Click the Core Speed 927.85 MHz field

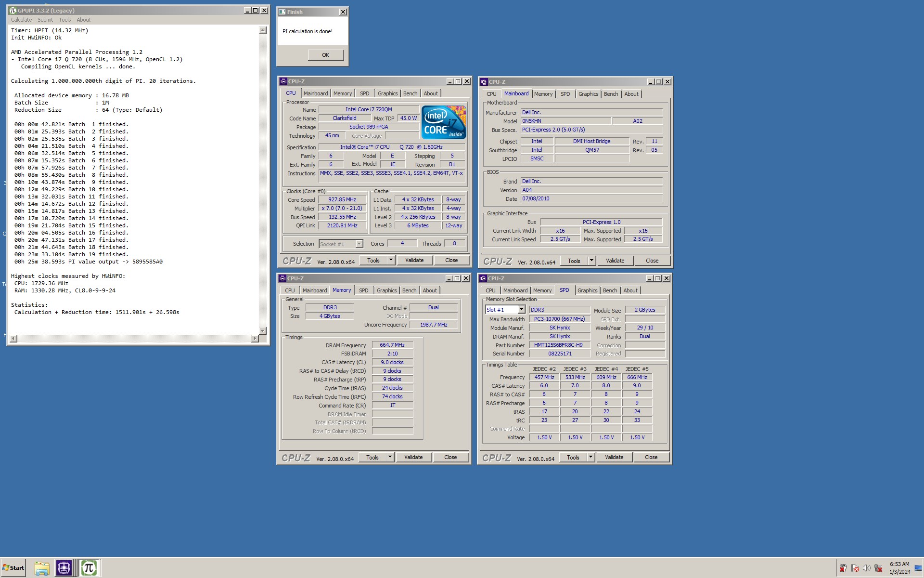click(x=342, y=199)
